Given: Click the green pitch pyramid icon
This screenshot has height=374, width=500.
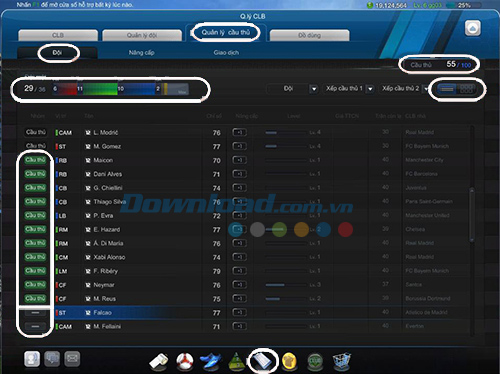Looking at the screenshot, I should pyautogui.click(x=237, y=362).
